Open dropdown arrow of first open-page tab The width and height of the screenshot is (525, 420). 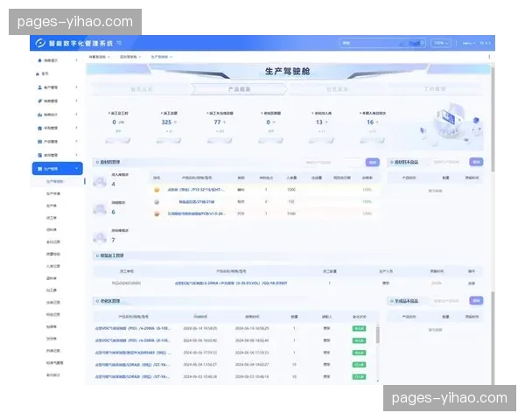click(x=108, y=57)
